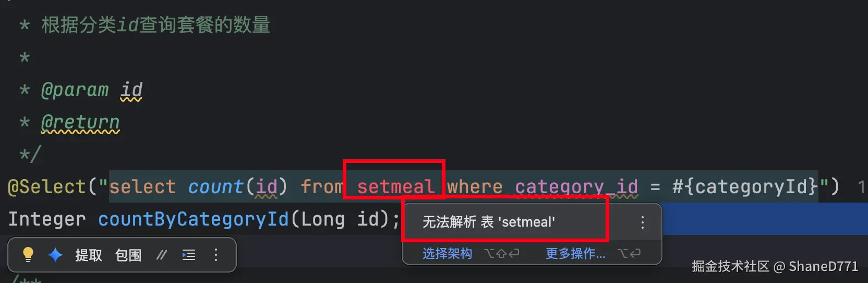The width and height of the screenshot is (868, 283).
Task: Click the category_id column in the query
Action: tap(576, 187)
